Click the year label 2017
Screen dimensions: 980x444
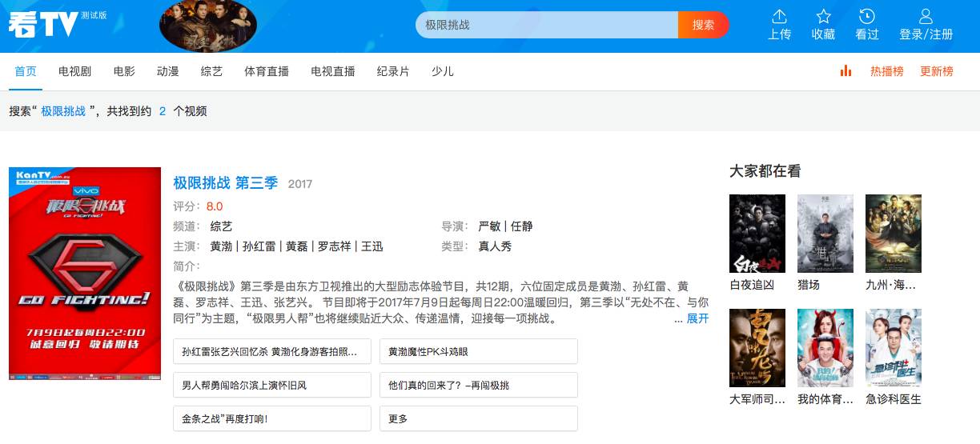click(x=300, y=184)
